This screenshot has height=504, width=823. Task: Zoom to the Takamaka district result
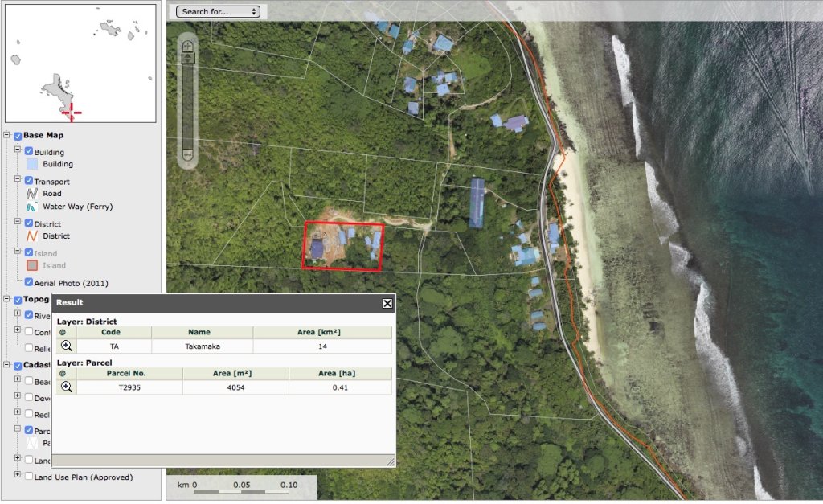pos(67,346)
